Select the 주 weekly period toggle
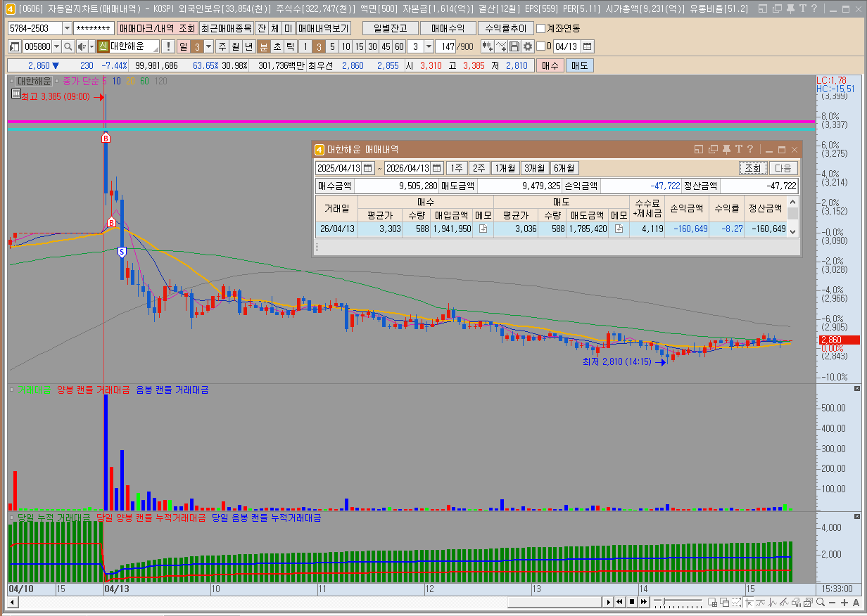The height and width of the screenshot is (616, 867). click(222, 46)
